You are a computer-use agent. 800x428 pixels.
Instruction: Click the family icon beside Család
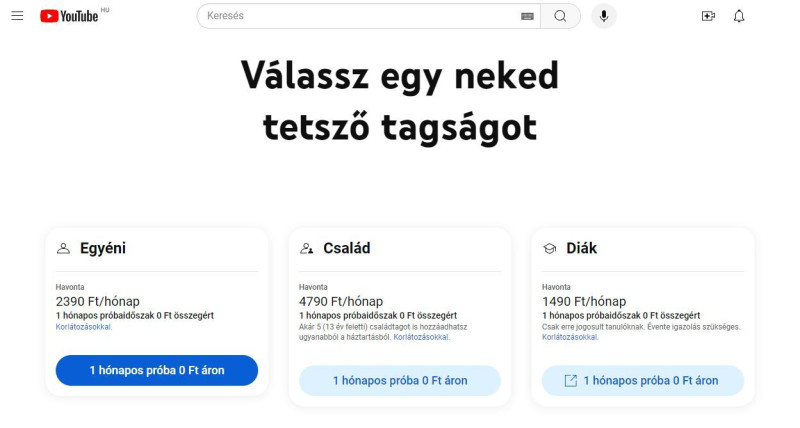[x=307, y=248]
